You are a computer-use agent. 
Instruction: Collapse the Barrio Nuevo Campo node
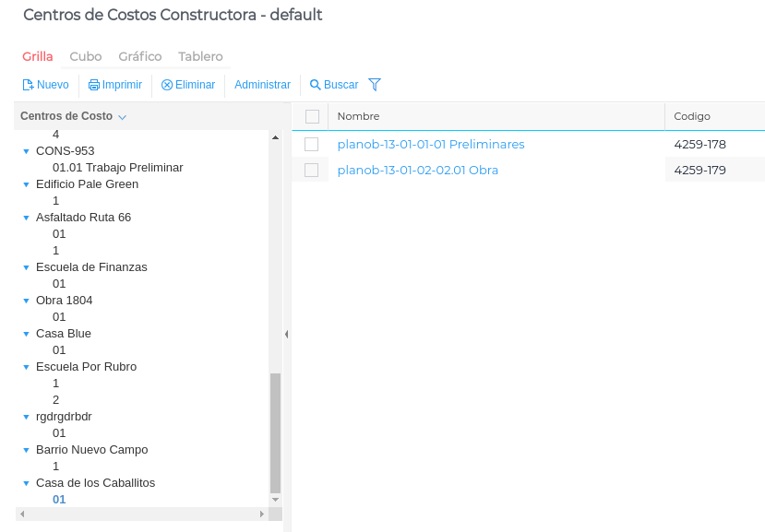(27, 450)
